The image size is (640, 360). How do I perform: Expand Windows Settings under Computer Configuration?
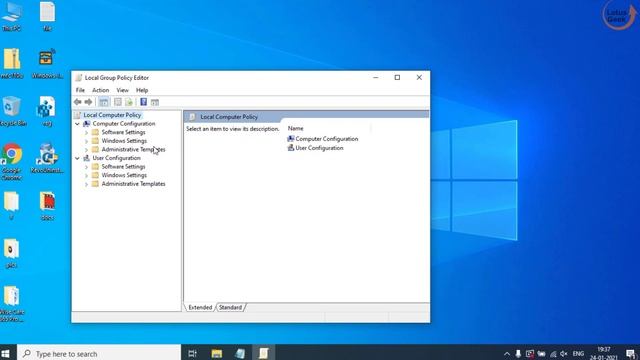coord(86,141)
